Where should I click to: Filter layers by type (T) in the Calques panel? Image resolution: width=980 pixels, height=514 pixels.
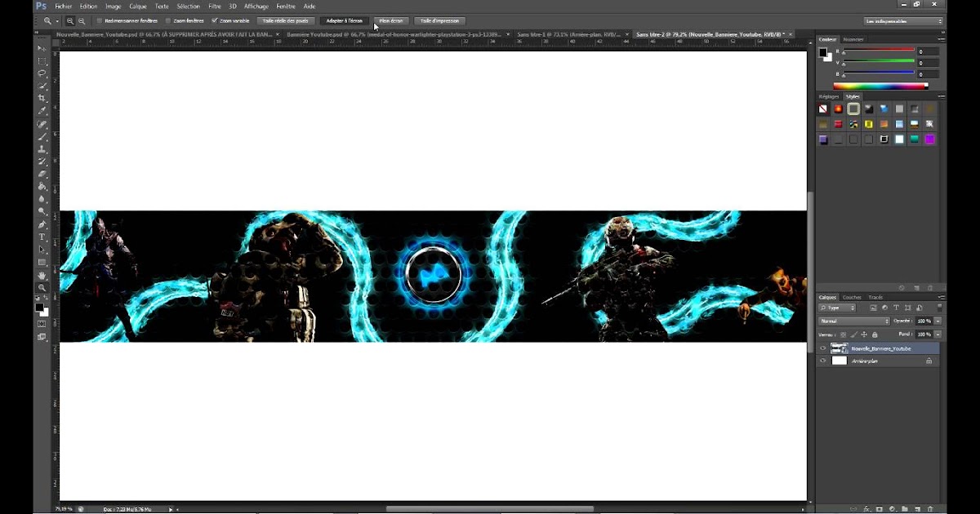pyautogui.click(x=896, y=308)
